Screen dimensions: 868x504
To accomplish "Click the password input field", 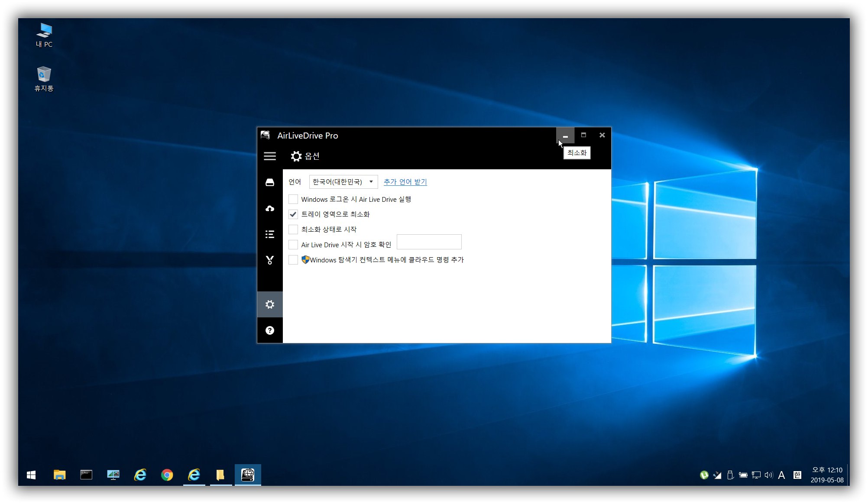I will coord(429,242).
